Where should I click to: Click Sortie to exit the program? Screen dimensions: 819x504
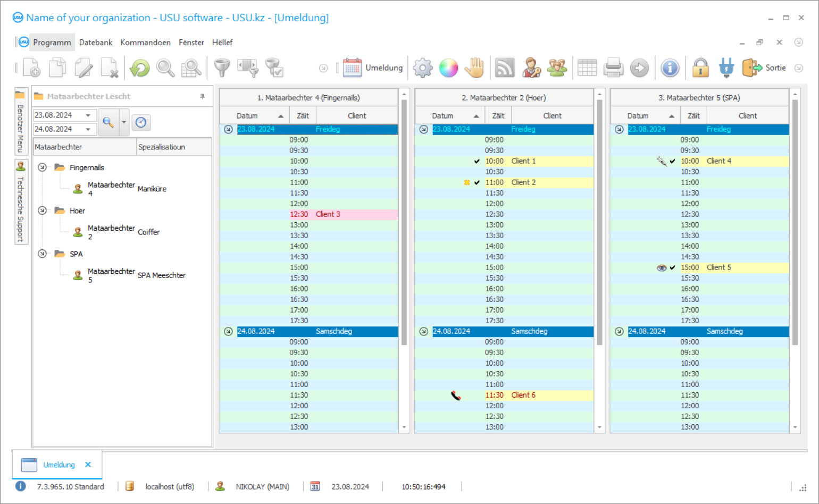pyautogui.click(x=768, y=68)
